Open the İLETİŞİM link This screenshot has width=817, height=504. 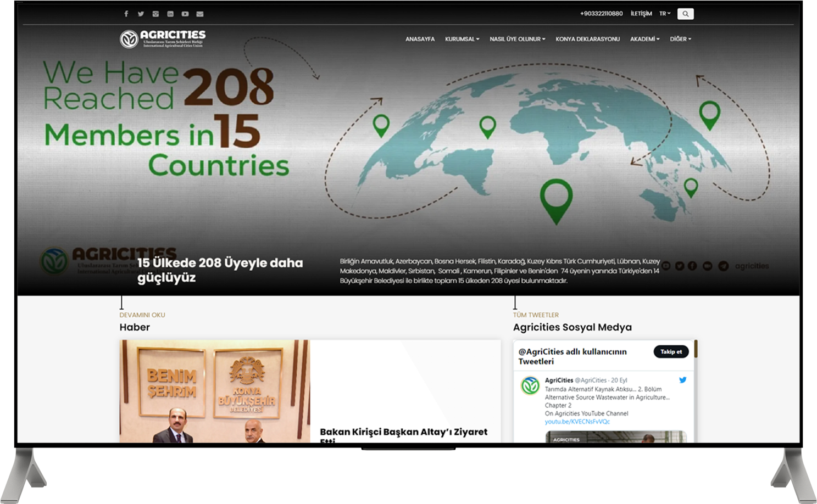641,14
